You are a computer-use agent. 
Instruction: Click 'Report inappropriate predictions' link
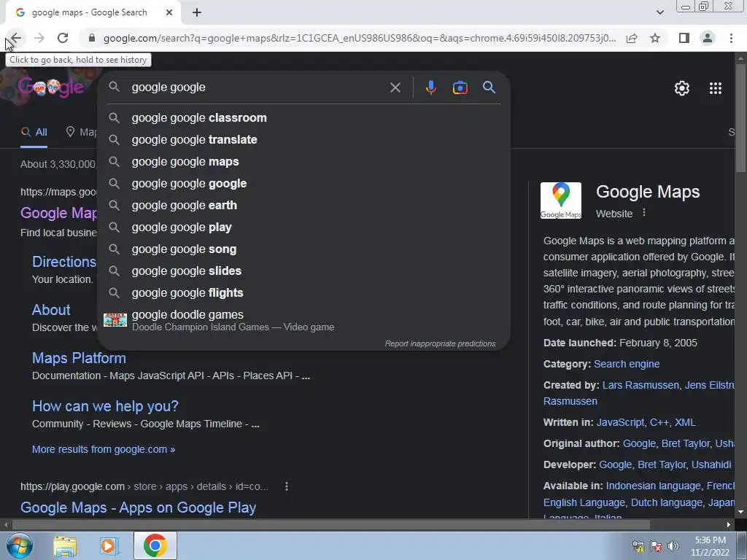(440, 344)
